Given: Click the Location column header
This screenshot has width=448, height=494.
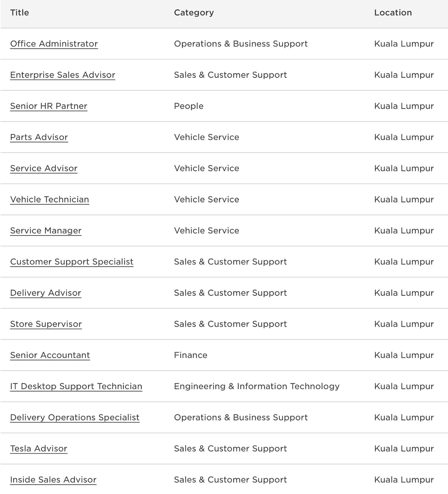Looking at the screenshot, I should pyautogui.click(x=393, y=13).
